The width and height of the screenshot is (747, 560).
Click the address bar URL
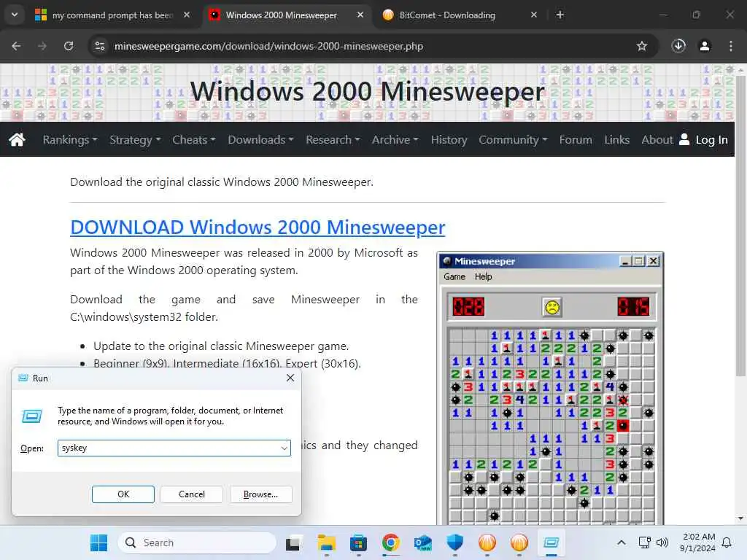(x=268, y=46)
